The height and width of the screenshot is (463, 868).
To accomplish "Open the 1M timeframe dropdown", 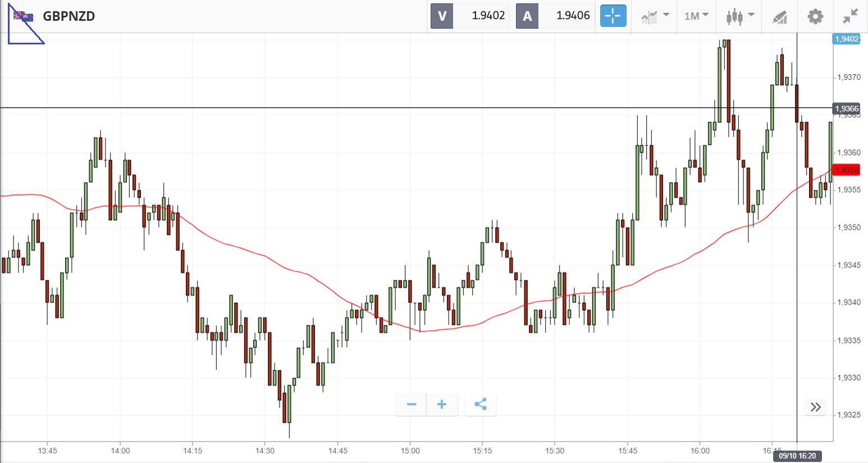I will click(x=696, y=16).
